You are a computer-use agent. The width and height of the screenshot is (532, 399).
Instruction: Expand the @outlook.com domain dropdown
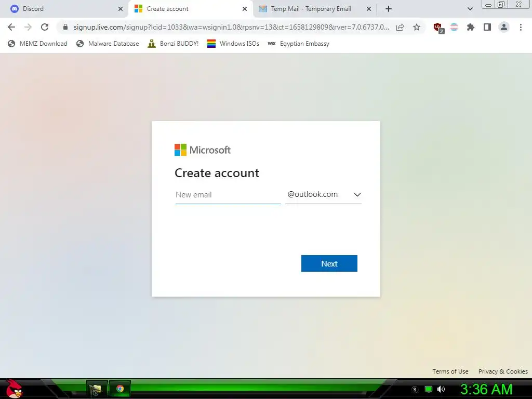pos(323,195)
